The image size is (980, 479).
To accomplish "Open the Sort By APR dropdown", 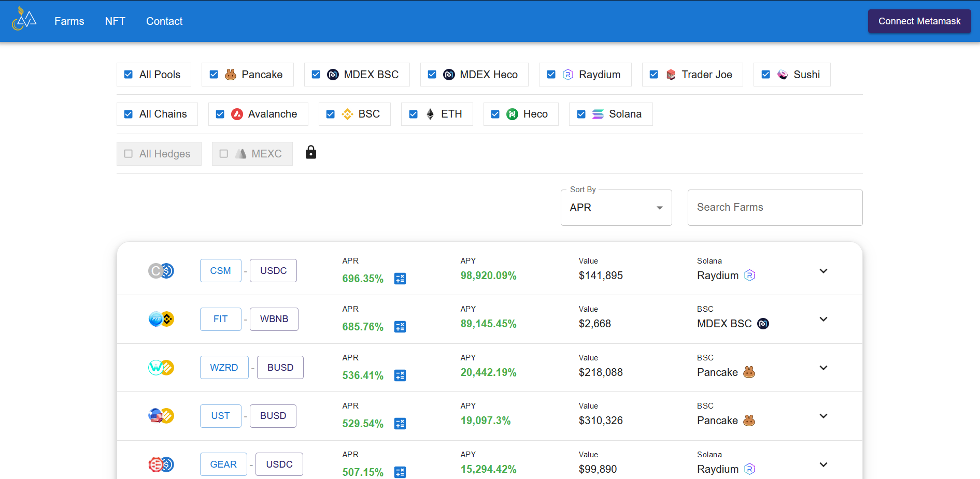I will point(616,208).
